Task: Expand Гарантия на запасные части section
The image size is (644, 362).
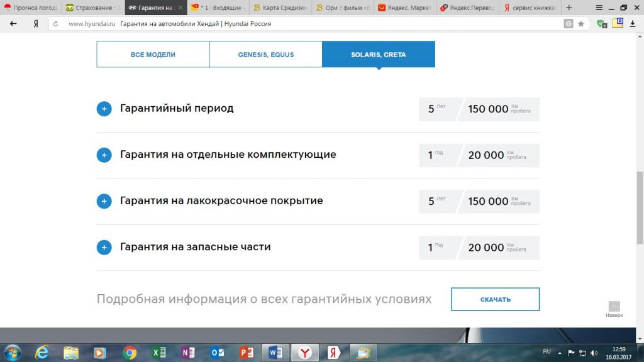Action: 104,248
